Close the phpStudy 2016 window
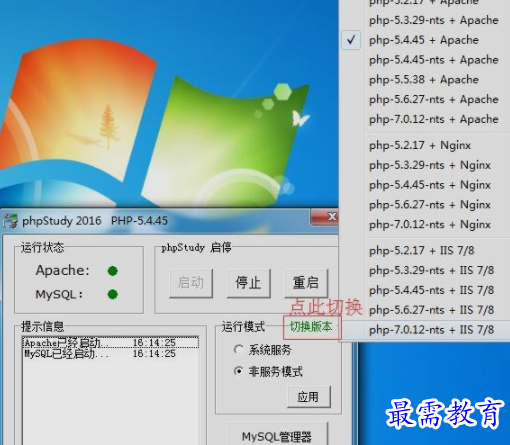Image resolution: width=510 pixels, height=445 pixels. click(324, 217)
